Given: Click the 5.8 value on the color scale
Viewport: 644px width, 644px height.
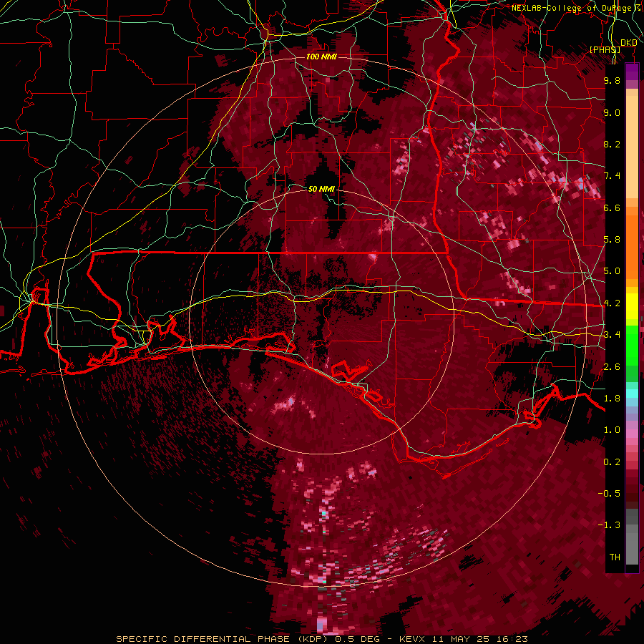Looking at the screenshot, I should click(612, 240).
